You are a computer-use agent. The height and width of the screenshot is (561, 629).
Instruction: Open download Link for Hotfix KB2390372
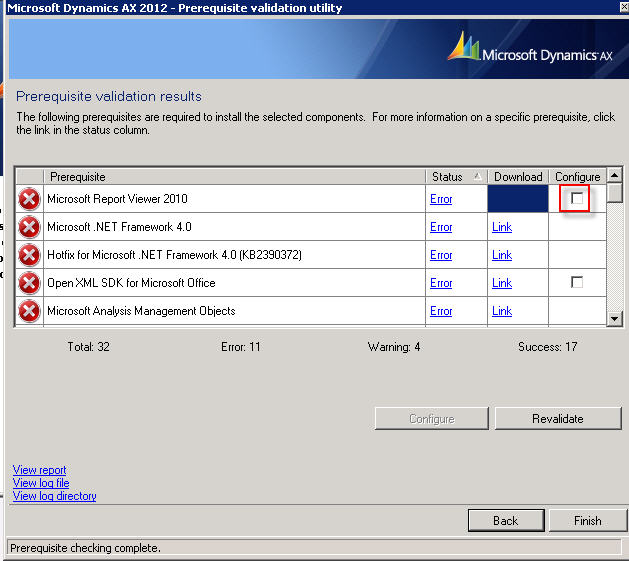502,255
